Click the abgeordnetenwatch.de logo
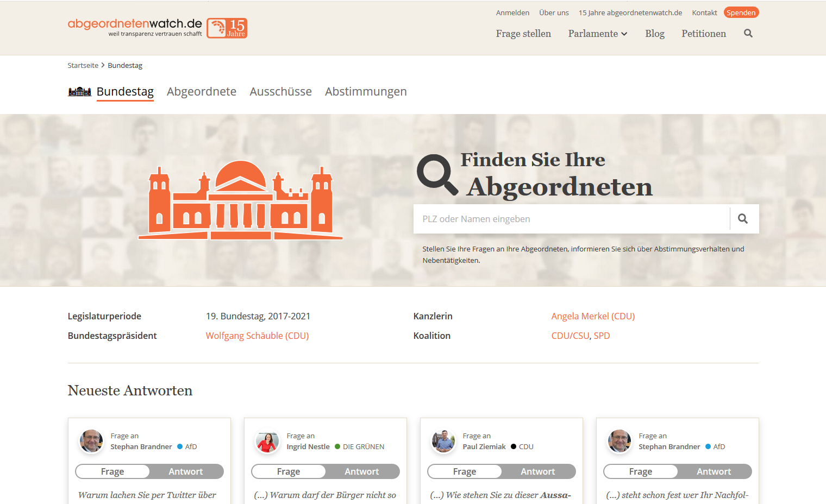The image size is (826, 504). [135, 27]
